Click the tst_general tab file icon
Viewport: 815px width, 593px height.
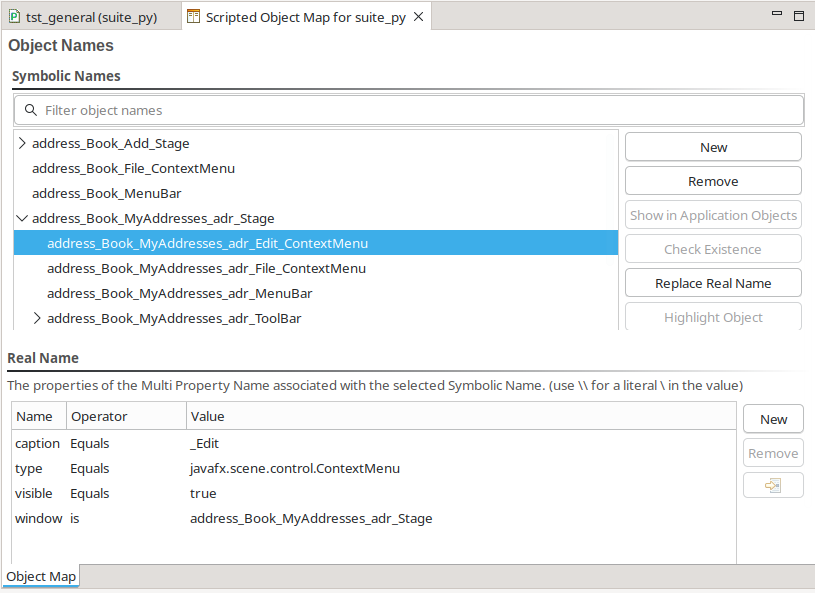[14, 17]
